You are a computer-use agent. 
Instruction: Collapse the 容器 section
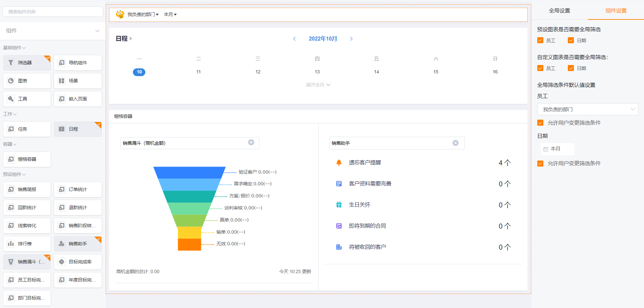[10, 144]
